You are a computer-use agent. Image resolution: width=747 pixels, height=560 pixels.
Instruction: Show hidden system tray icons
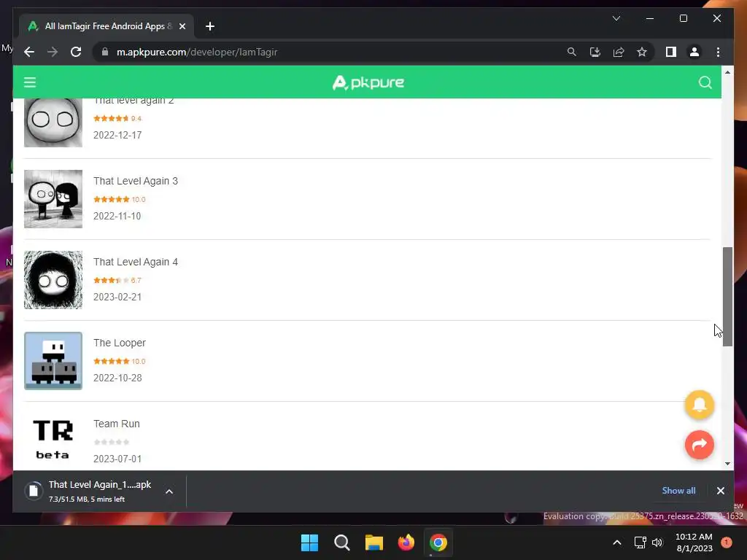[616, 542]
